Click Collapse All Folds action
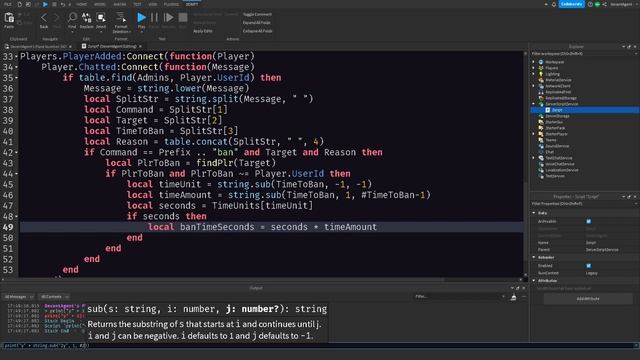 pyautogui.click(x=257, y=31)
